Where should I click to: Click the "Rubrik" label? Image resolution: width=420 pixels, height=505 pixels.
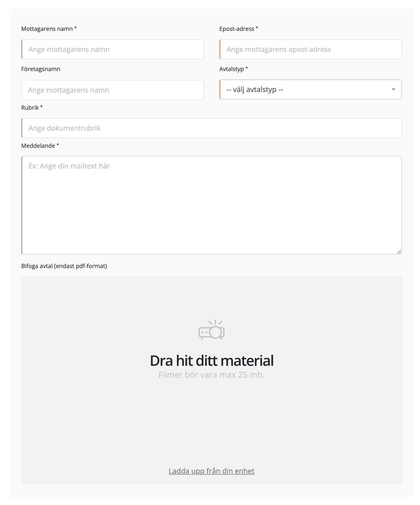(x=30, y=108)
